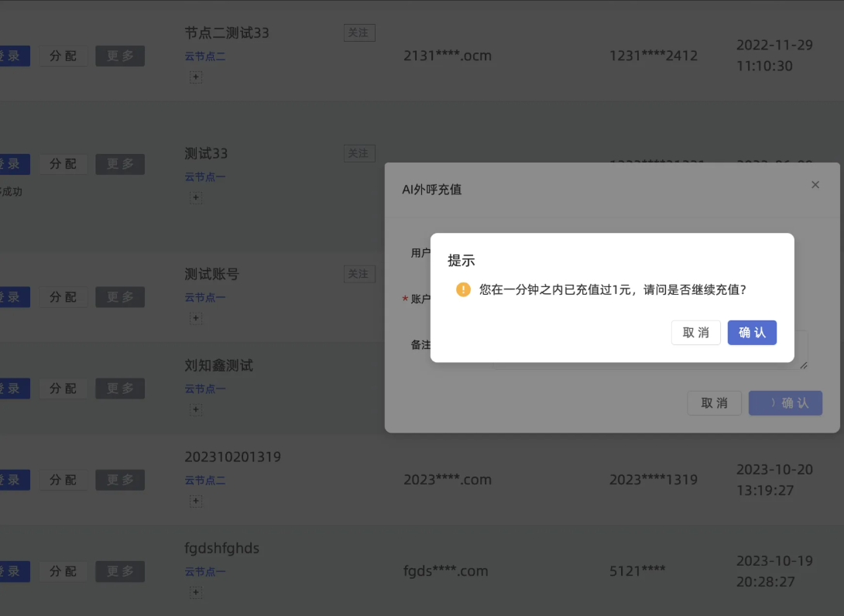
Task: Expand the plus icon under 测试账号
Action: tap(196, 318)
